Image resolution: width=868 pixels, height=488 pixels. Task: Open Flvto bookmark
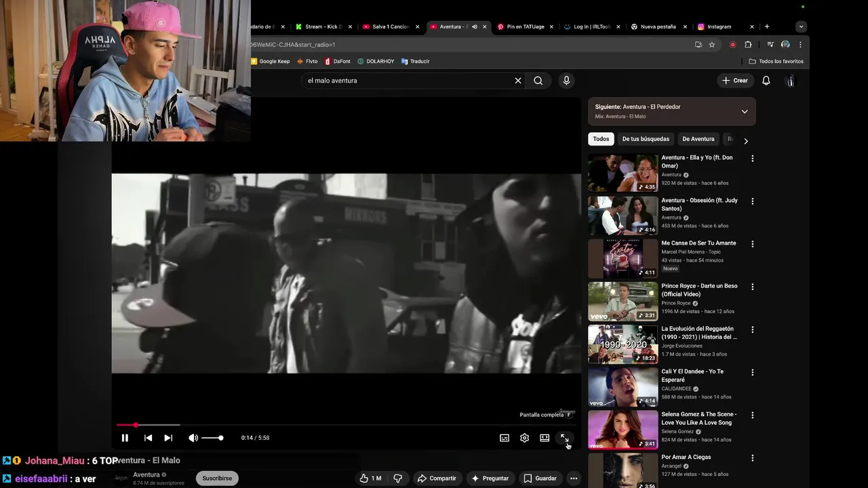307,61
